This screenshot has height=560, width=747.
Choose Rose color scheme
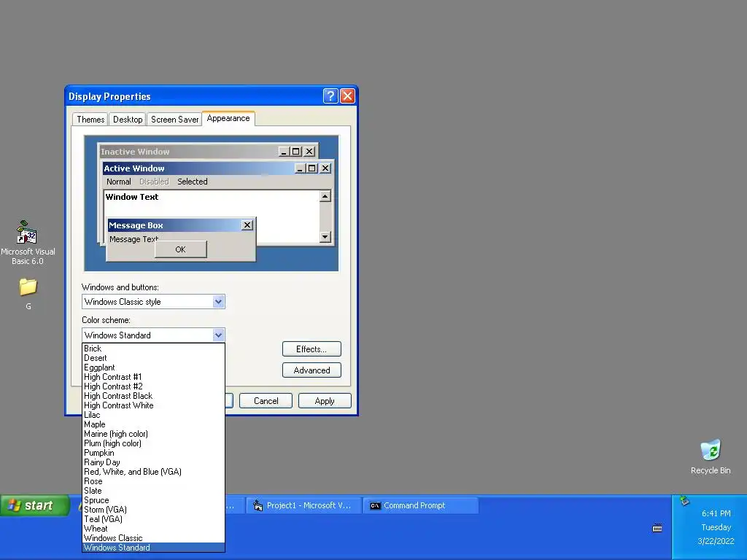pos(153,481)
